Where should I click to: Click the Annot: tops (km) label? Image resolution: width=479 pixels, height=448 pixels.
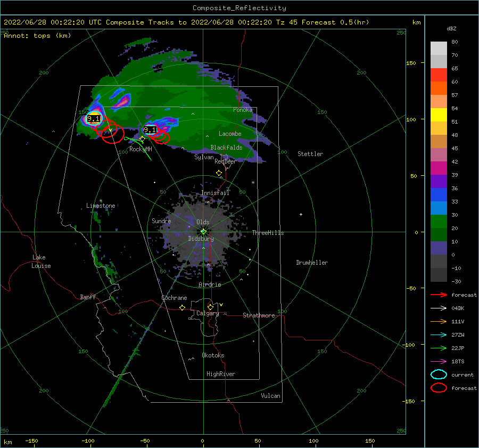click(37, 36)
